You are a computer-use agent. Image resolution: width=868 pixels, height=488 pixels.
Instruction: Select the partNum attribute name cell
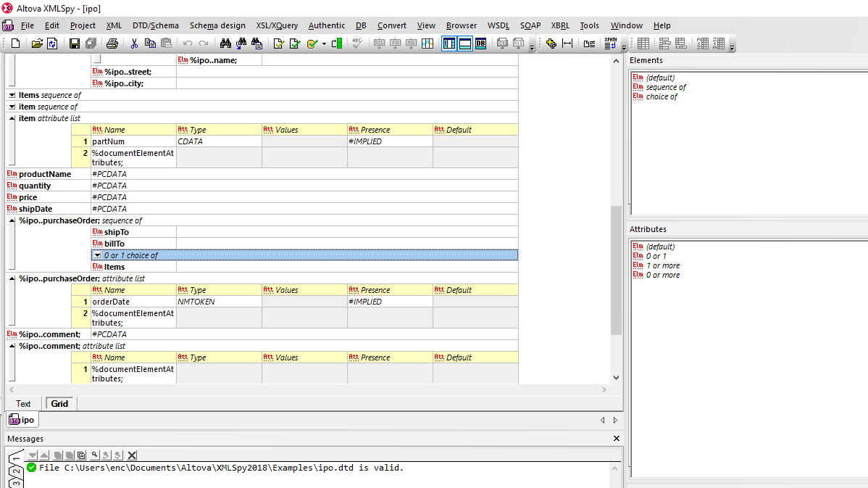133,141
